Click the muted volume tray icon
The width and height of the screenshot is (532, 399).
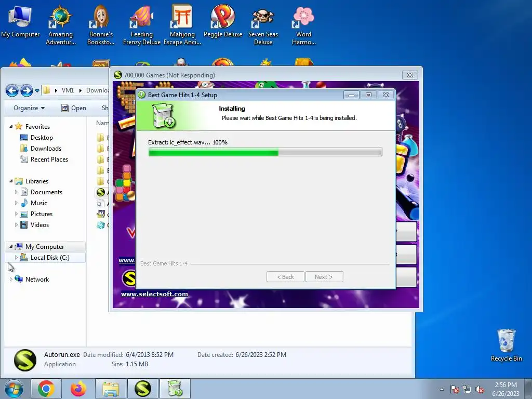(x=480, y=389)
